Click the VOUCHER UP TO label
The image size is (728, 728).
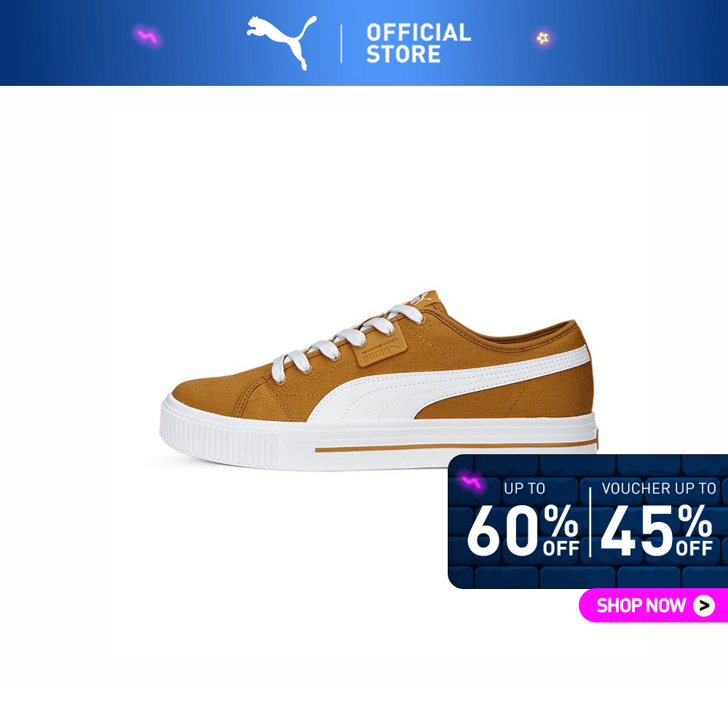(659, 488)
